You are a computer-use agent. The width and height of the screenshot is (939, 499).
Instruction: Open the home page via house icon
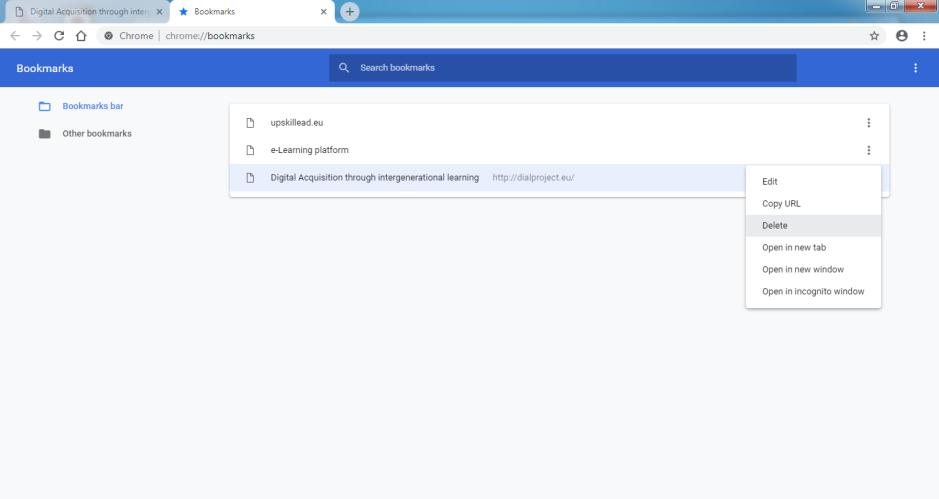(81, 36)
